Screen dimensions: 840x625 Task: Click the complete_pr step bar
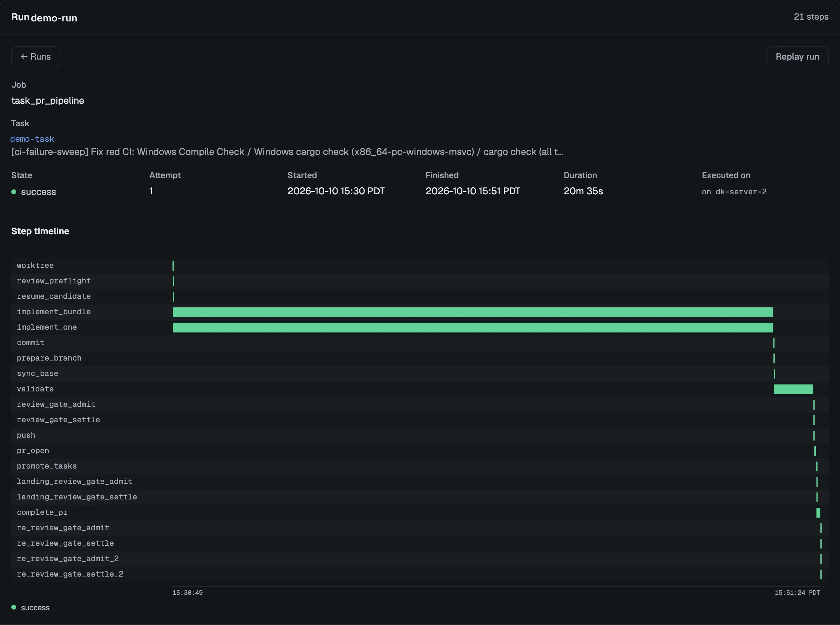pyautogui.click(x=819, y=513)
